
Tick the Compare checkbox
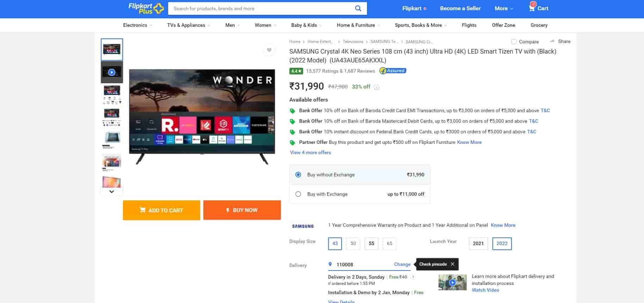(x=514, y=42)
